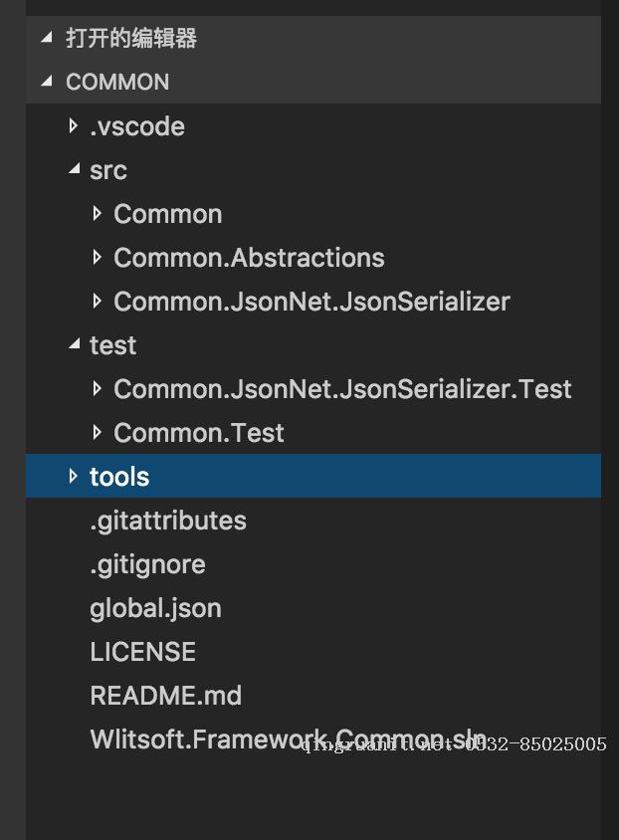Collapse the COMMON root folder arrow

click(46, 82)
